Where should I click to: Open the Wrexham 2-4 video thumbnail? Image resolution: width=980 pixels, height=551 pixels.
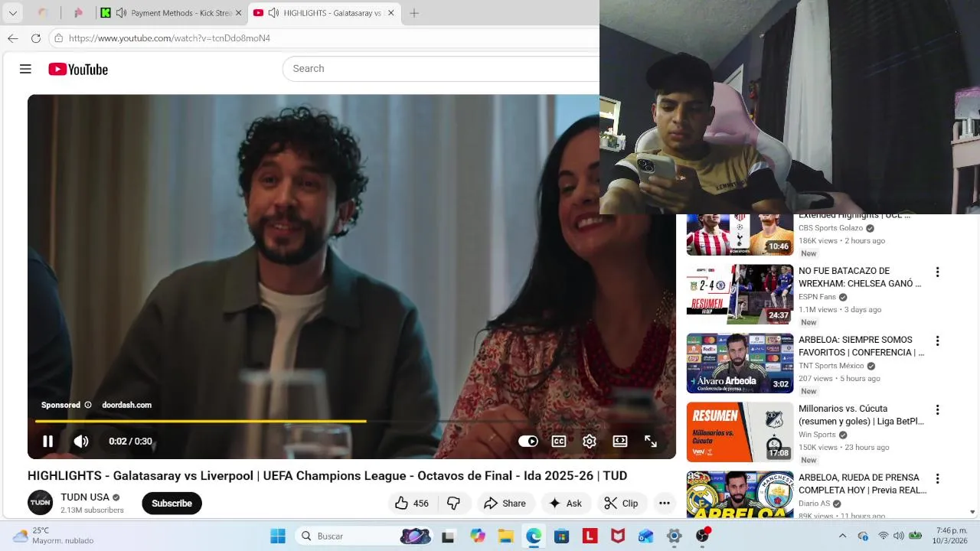coord(740,294)
